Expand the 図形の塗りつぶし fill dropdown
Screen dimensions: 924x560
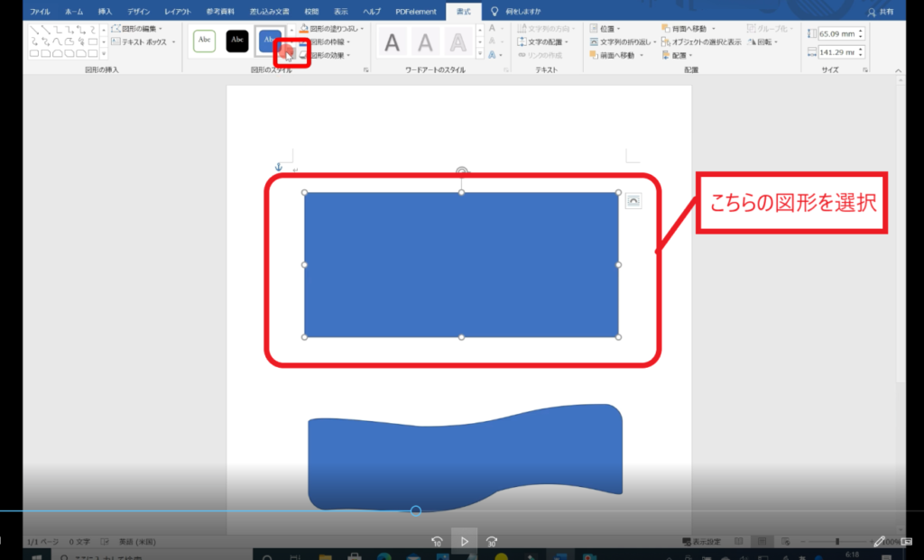pyautogui.click(x=362, y=29)
